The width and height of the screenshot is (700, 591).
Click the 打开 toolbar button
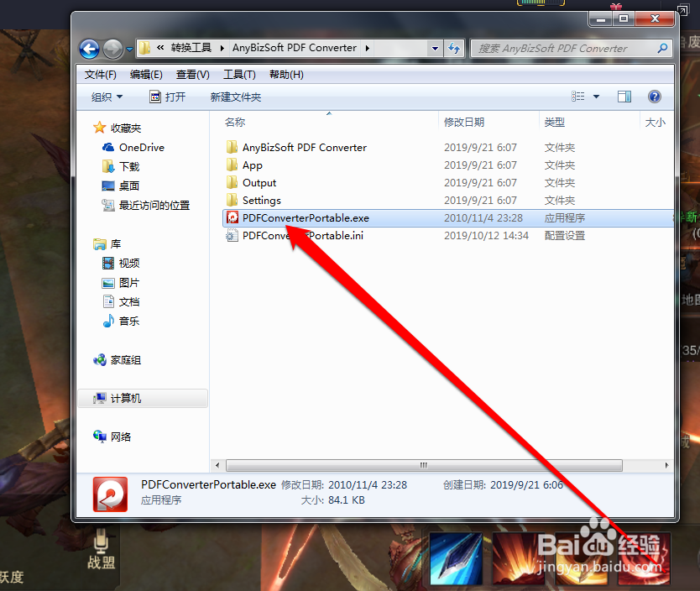[167, 97]
